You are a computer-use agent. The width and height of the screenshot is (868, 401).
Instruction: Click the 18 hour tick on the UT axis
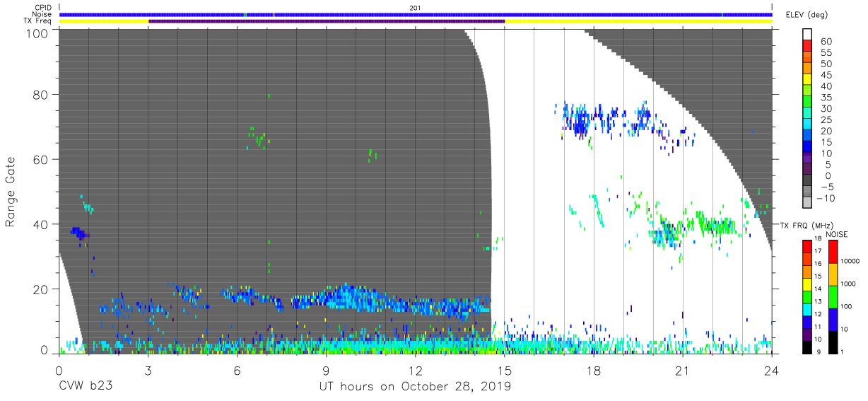(594, 371)
